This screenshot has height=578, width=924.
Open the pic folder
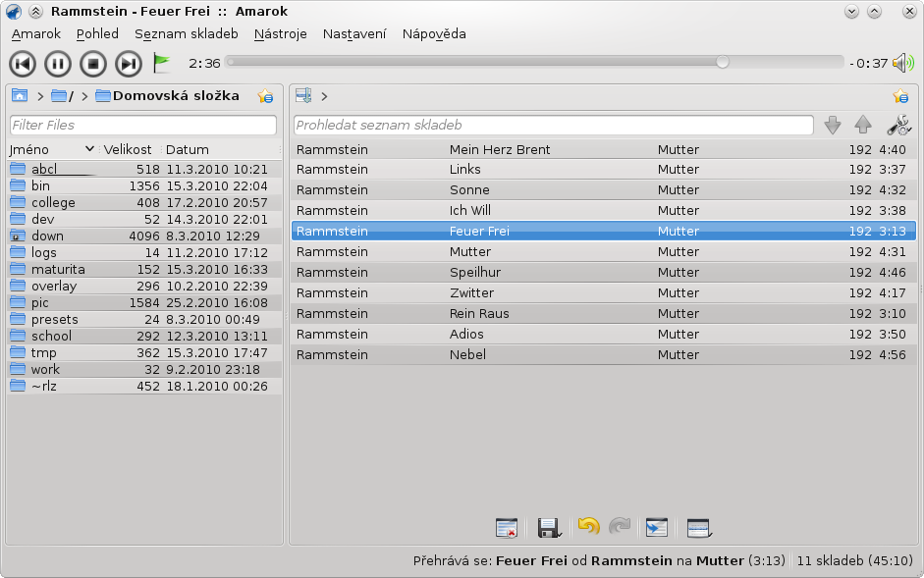point(39,303)
